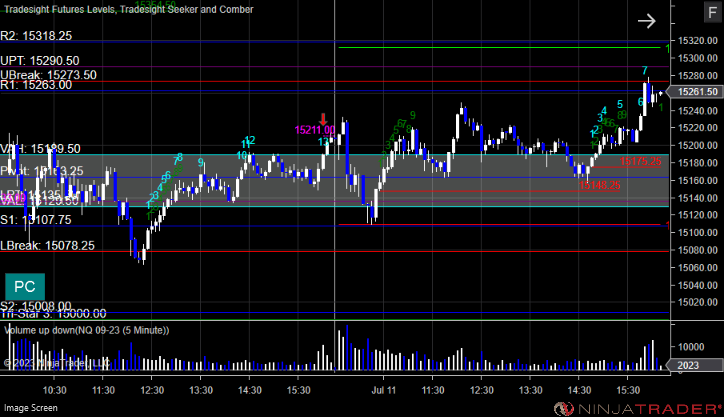724x417 pixels.
Task: Click the teal PC button
Action: pos(25,286)
